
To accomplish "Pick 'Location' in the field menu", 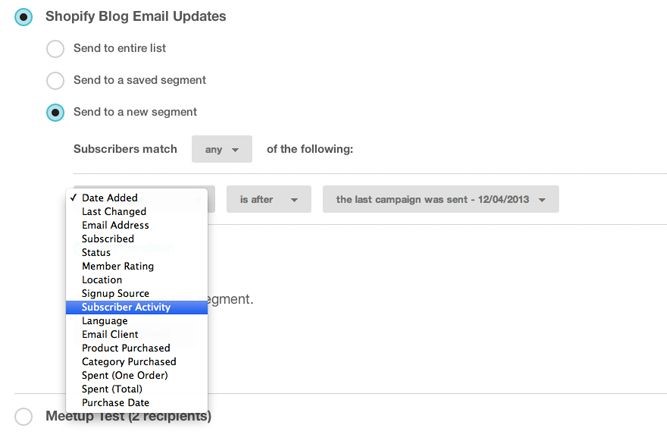I will (x=137, y=280).
